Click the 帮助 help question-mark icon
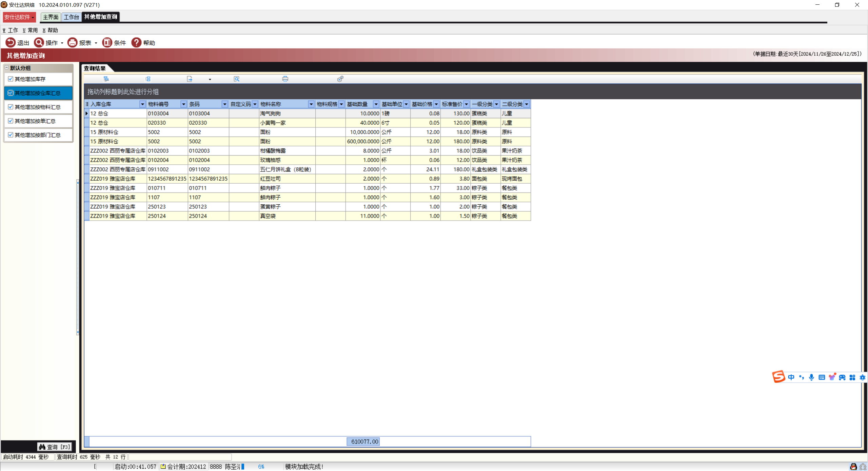 click(136, 42)
